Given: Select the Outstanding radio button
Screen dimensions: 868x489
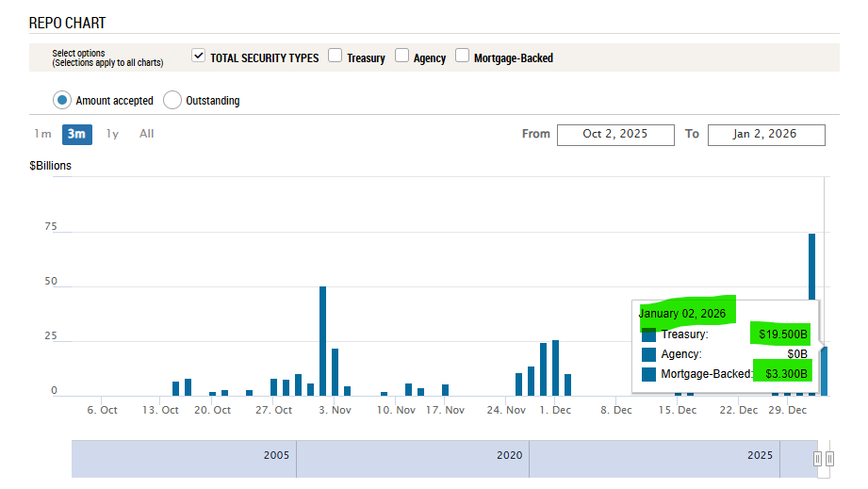Looking at the screenshot, I should click(x=172, y=100).
